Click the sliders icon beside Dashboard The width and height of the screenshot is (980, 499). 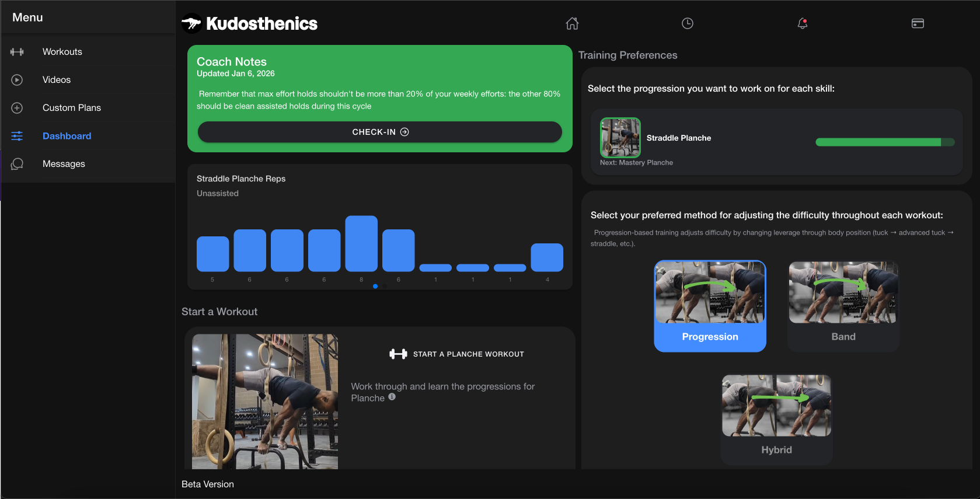pyautogui.click(x=17, y=136)
